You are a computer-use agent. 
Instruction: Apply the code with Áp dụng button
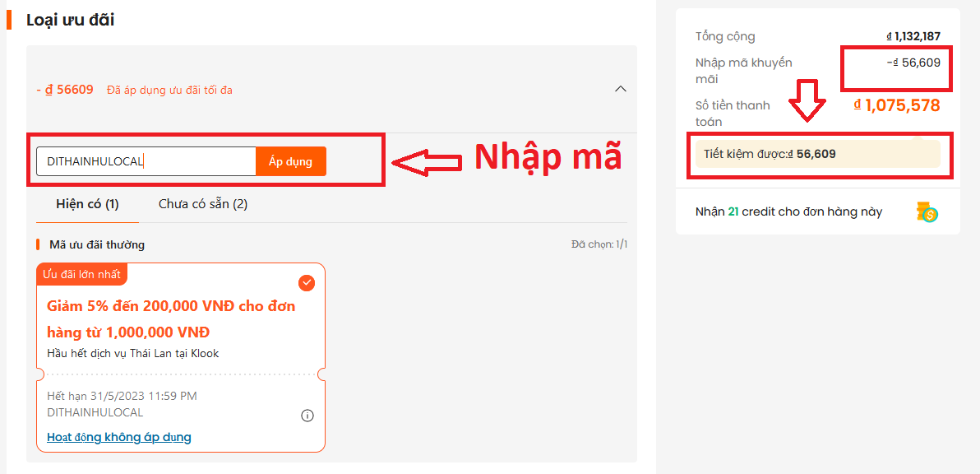290,161
